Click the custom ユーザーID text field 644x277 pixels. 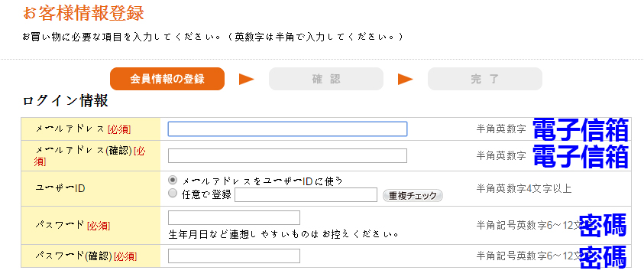click(x=306, y=195)
